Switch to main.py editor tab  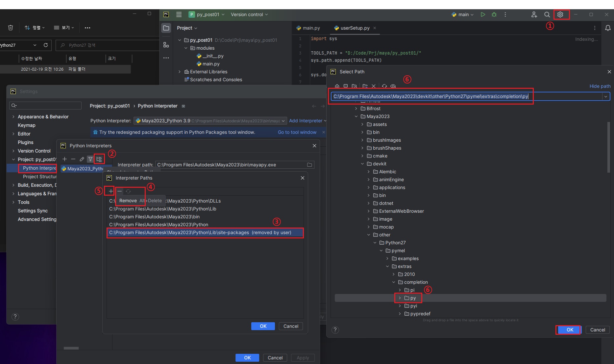click(x=308, y=28)
